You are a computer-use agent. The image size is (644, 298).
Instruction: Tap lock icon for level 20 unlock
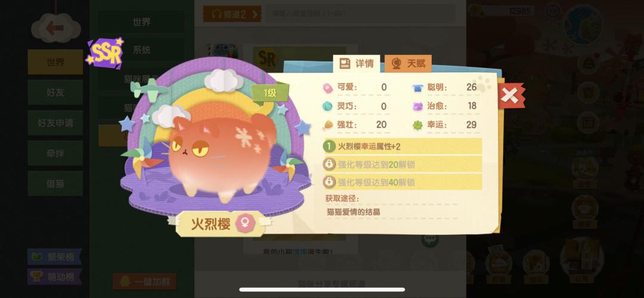click(x=329, y=165)
